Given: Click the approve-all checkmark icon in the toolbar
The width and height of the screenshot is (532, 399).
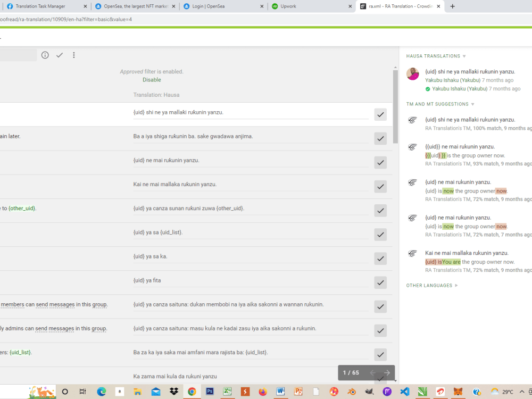Looking at the screenshot, I should click(60, 55).
